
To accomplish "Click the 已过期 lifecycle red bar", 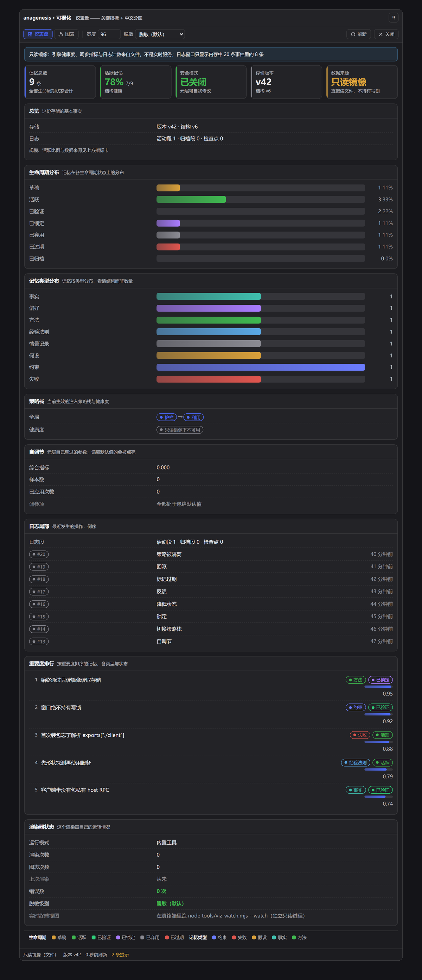I will point(168,247).
